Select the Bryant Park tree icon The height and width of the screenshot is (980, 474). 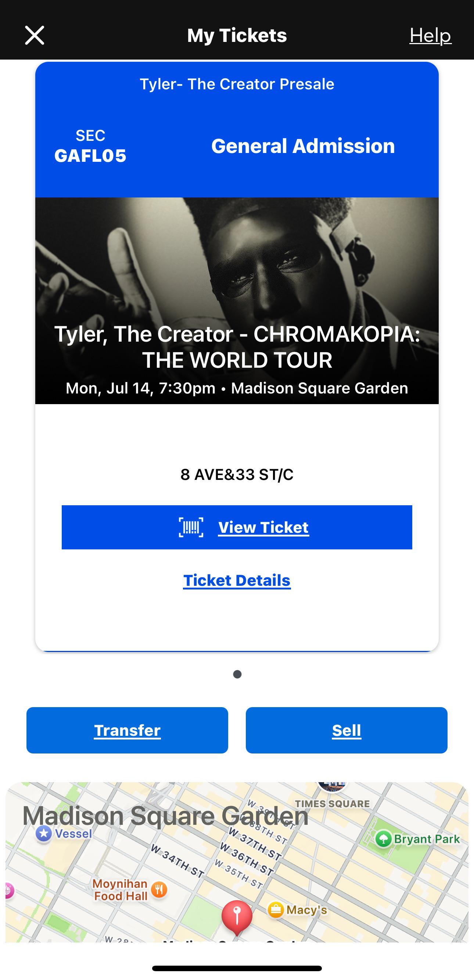click(x=384, y=839)
